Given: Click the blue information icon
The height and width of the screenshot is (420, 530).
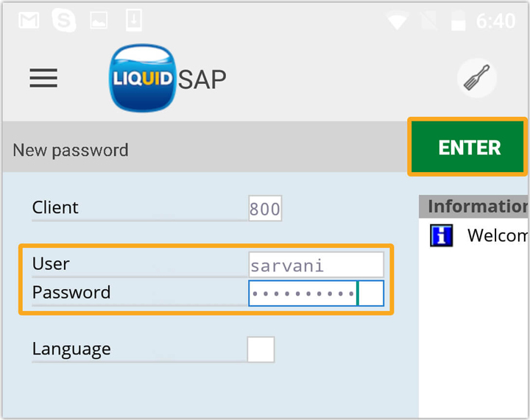Looking at the screenshot, I should (x=440, y=235).
